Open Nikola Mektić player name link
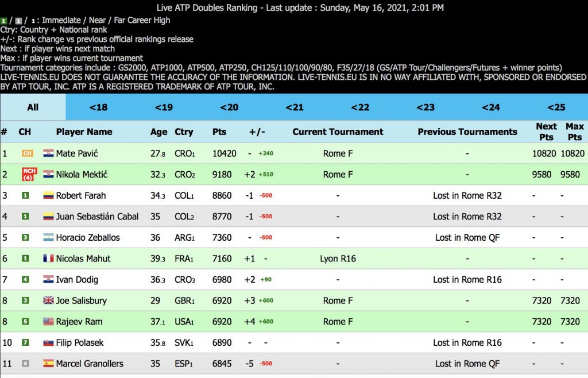 point(82,175)
